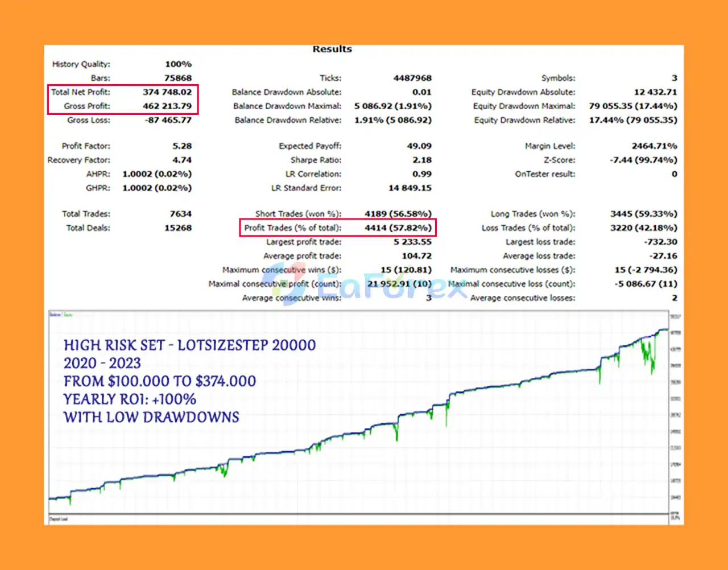Click the Balance legend label on chart
728x570 pixels.
click(55, 314)
